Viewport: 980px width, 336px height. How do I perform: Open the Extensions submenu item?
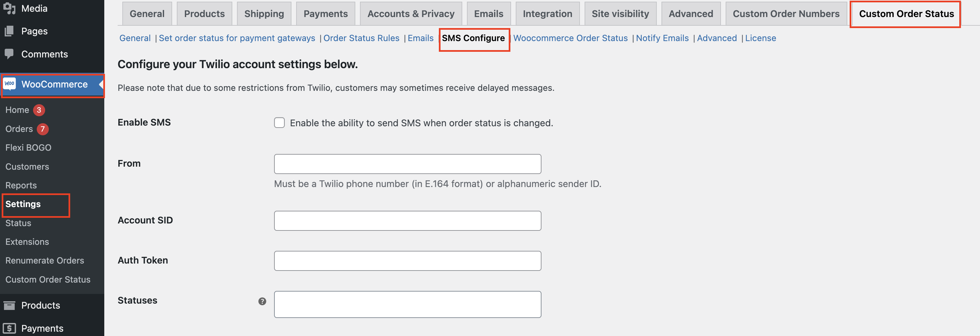(x=27, y=242)
